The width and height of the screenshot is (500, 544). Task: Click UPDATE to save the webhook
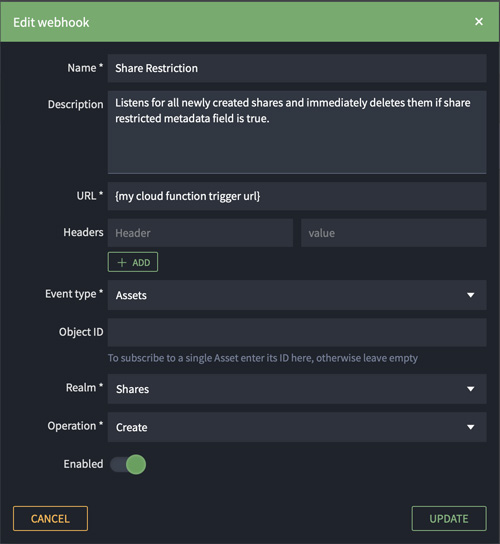click(449, 519)
